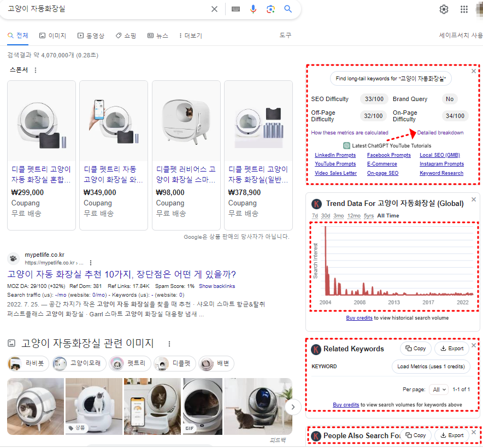Open mypetlife.co.kr result three-dot options
Viewport: 483px width, 448px height.
(x=91, y=263)
